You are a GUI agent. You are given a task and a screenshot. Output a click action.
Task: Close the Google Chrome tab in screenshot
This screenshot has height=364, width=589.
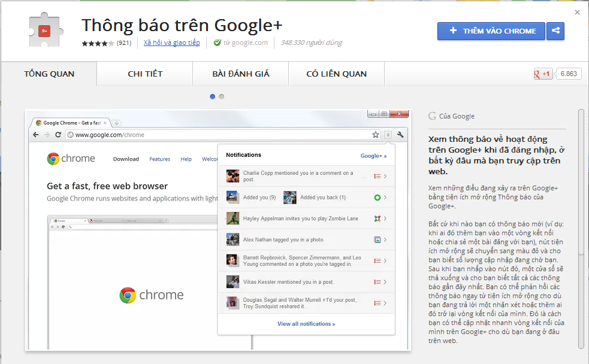click(x=105, y=123)
